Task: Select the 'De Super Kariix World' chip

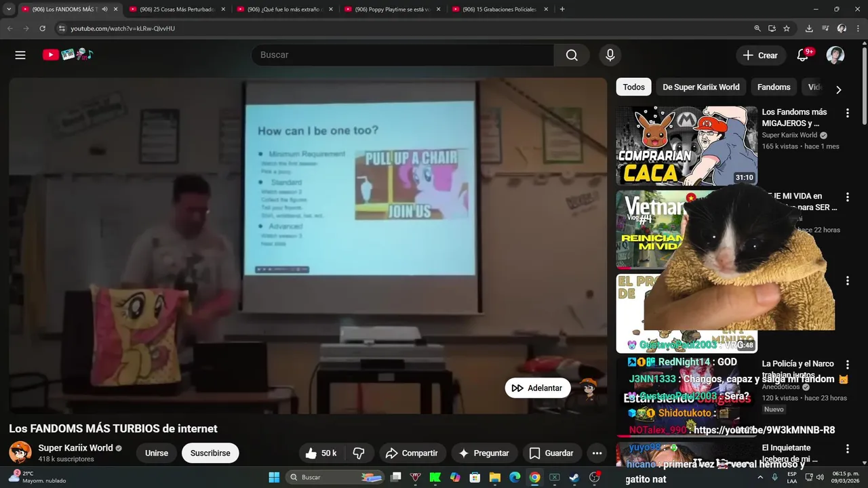Action: pyautogui.click(x=701, y=87)
